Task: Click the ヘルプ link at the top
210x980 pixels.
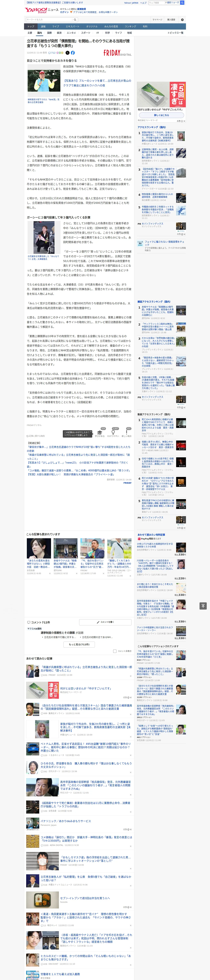Action: (x=143, y=3)
